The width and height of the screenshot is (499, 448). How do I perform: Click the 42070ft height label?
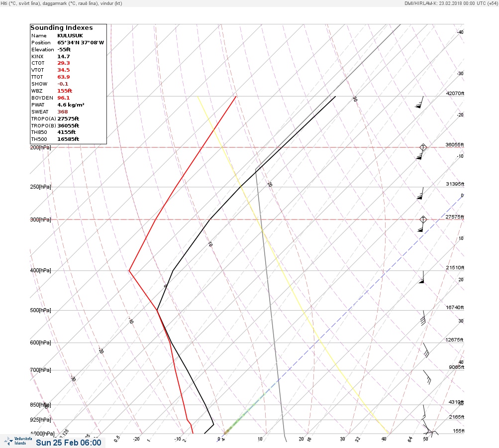(x=455, y=93)
